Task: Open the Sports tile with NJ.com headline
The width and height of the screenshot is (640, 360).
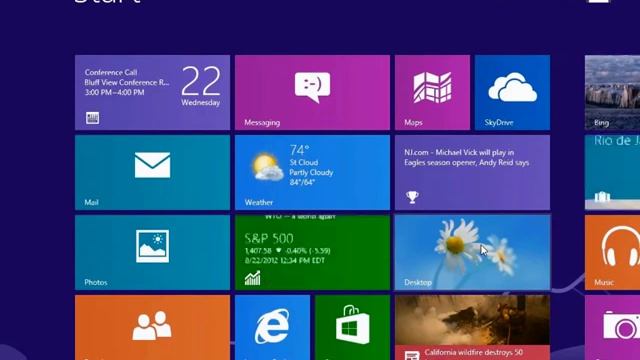Action: (x=472, y=173)
